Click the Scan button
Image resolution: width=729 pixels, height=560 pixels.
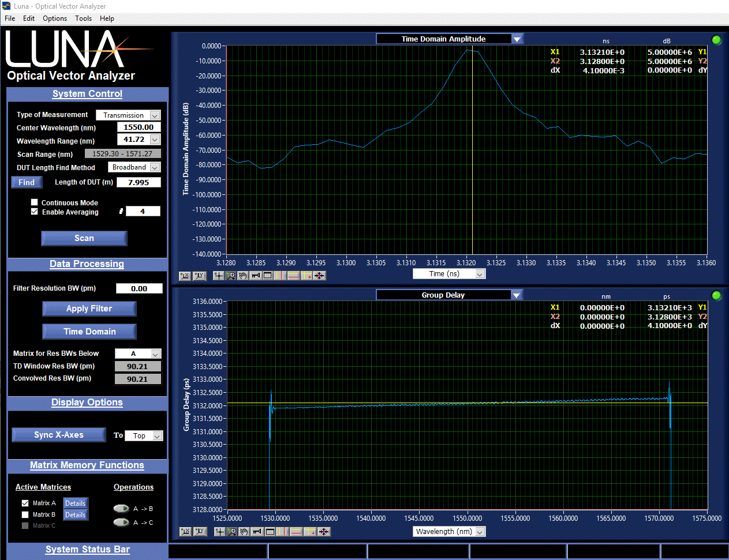click(84, 238)
